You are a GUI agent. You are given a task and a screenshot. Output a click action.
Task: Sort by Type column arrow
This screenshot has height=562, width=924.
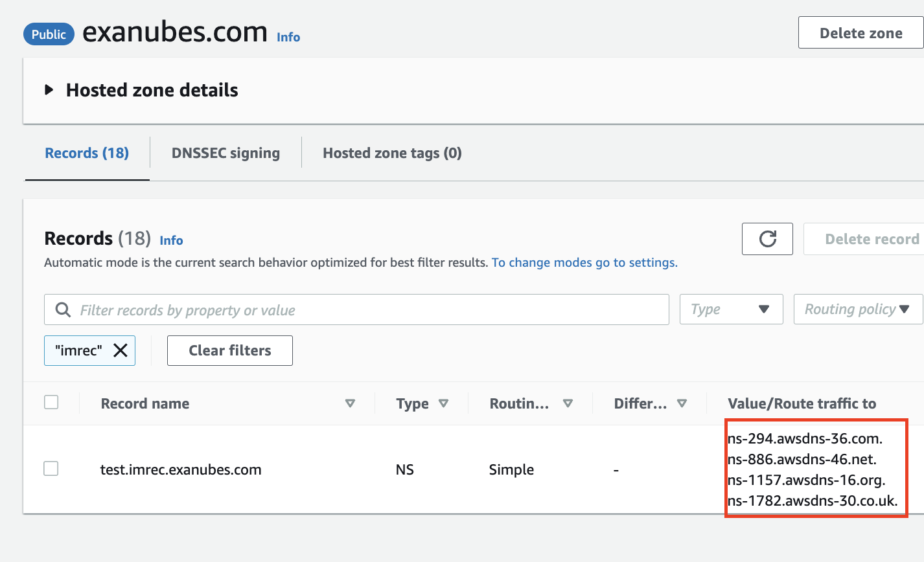click(x=443, y=403)
